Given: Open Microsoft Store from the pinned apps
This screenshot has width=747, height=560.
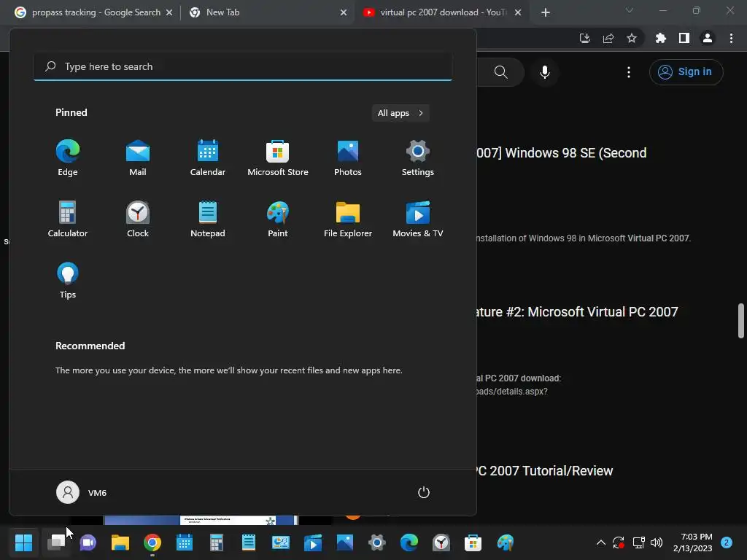Looking at the screenshot, I should click(278, 158).
